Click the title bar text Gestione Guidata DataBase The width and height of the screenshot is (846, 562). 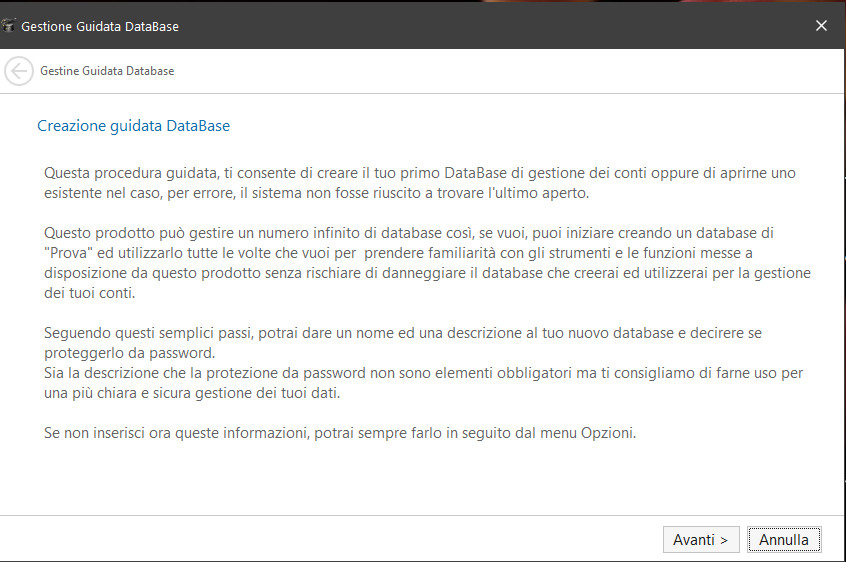tap(100, 26)
